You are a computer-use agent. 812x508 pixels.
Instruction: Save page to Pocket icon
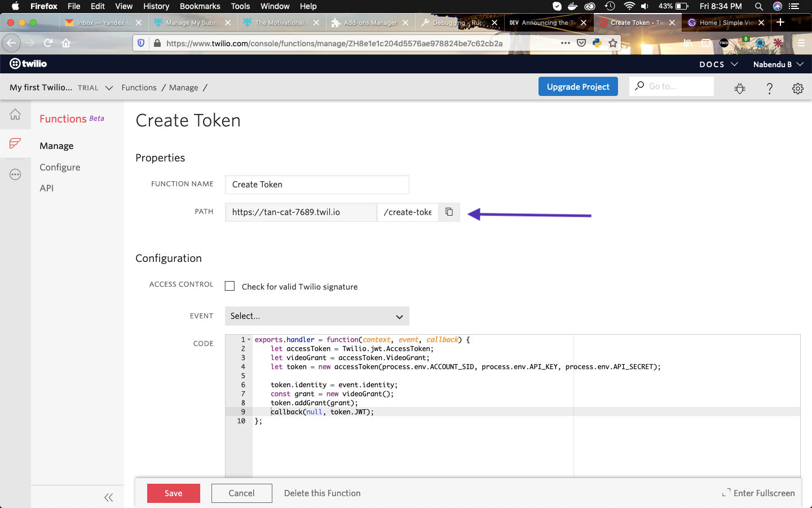(581, 43)
